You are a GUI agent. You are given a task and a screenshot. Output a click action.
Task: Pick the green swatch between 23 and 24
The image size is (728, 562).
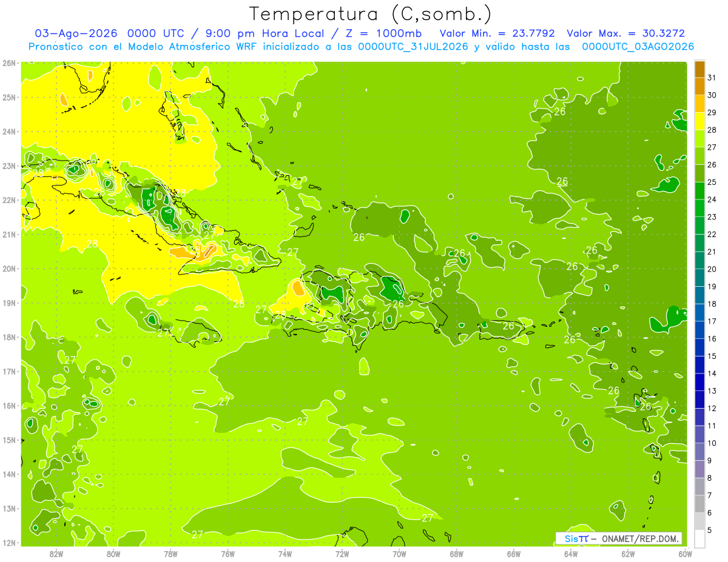(699, 208)
